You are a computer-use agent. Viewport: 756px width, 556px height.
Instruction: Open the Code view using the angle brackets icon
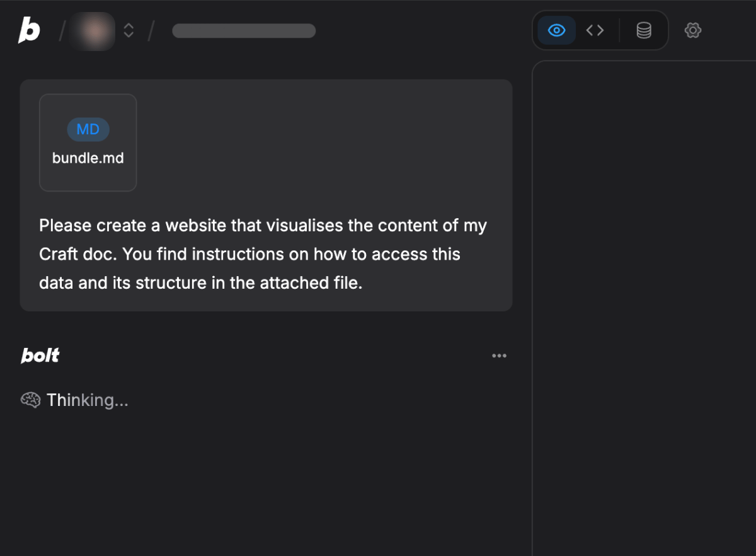click(595, 30)
